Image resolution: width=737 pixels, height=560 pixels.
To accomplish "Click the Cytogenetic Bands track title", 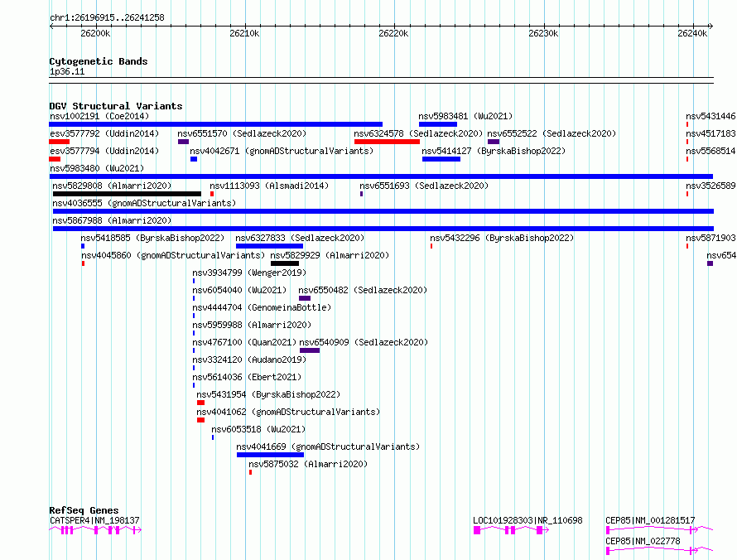I will pyautogui.click(x=99, y=61).
